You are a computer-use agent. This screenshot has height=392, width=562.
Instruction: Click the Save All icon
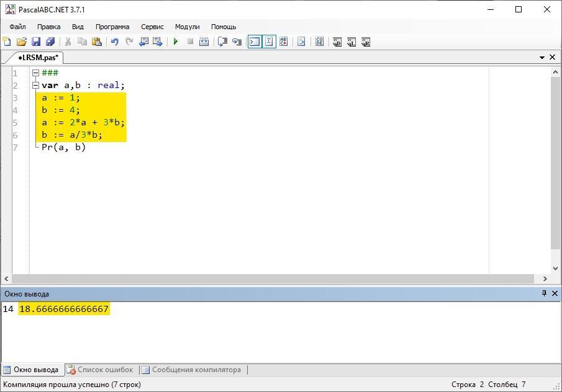[50, 42]
